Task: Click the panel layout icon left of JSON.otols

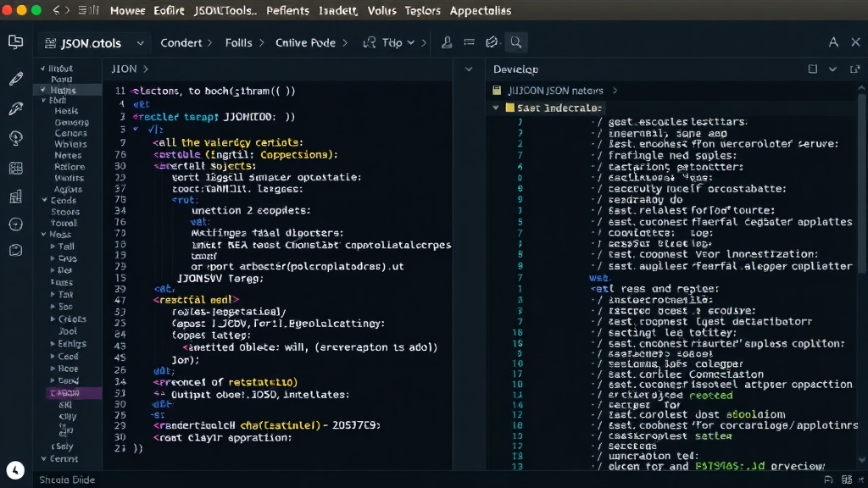Action: 15,42
